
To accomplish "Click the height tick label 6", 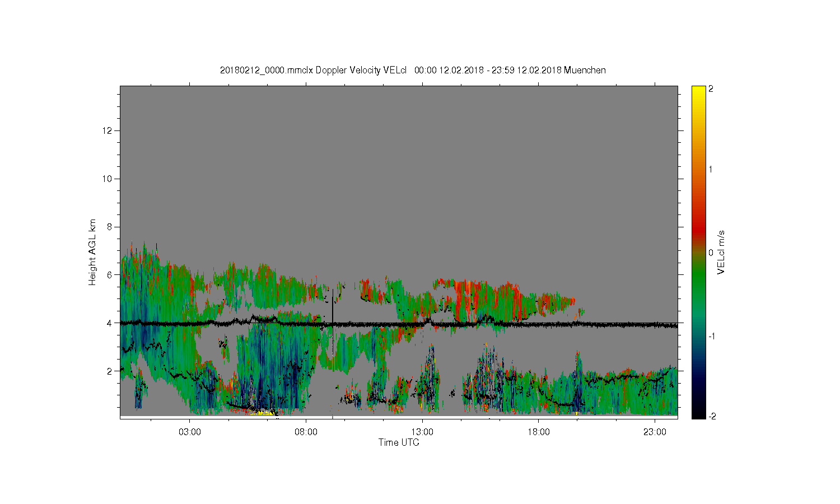I will [110, 274].
